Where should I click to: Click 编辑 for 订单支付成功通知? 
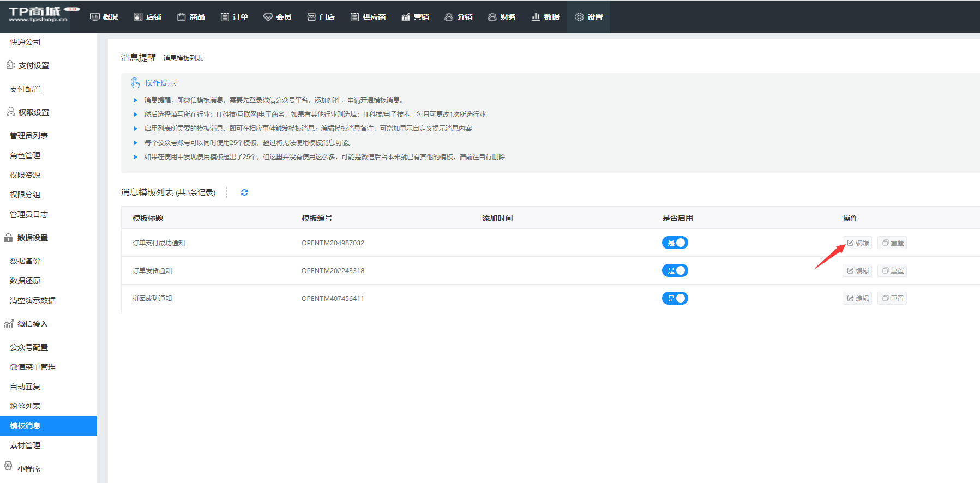pos(857,243)
